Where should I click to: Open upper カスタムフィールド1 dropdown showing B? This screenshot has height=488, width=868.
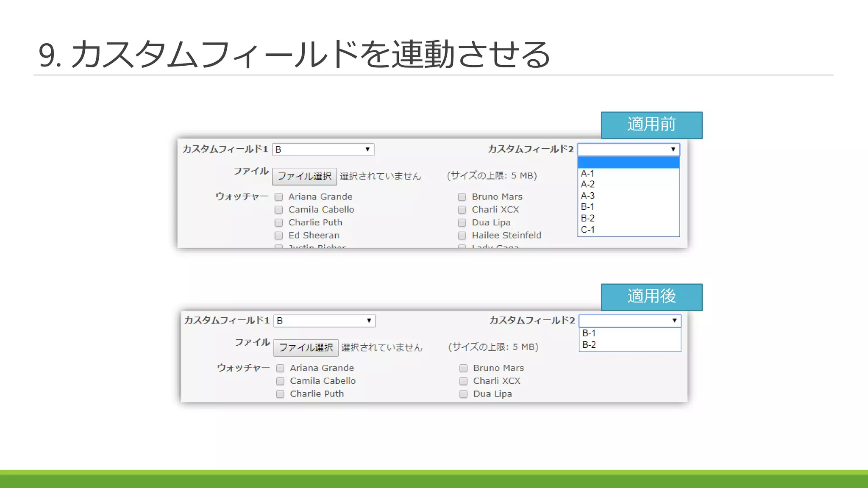pos(323,150)
